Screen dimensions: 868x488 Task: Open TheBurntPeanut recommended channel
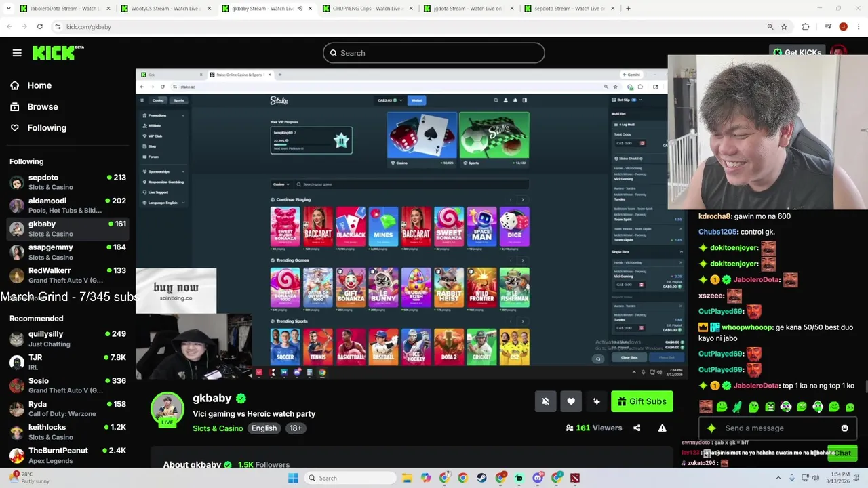(x=68, y=455)
